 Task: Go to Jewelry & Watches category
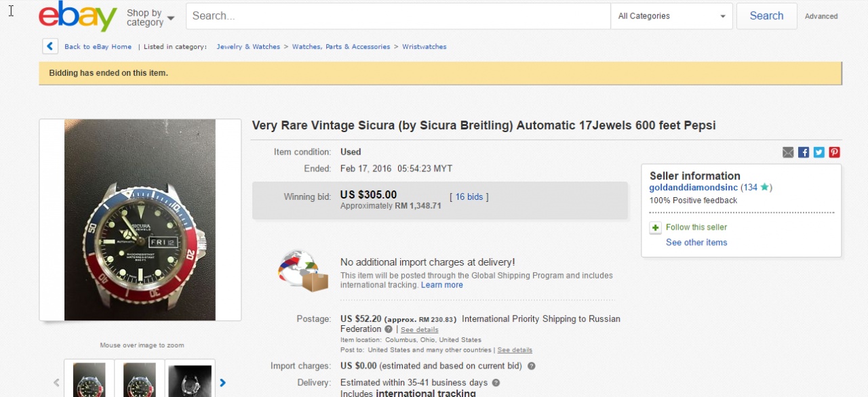click(x=248, y=47)
